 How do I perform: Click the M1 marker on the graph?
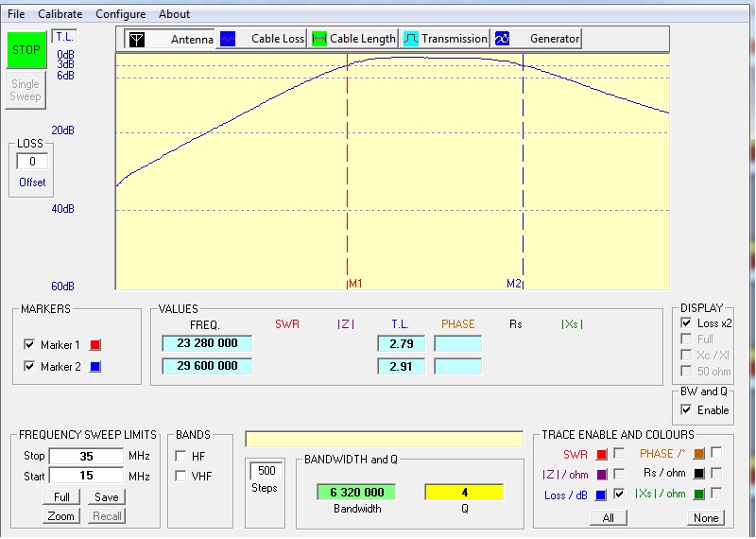355,284
